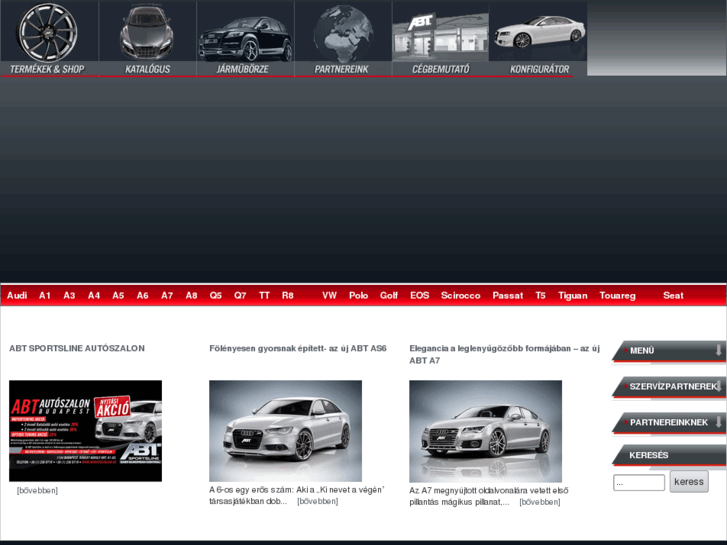Click bővebben link under ABT A7 article
Viewport: 727px width, 545px height.
539,502
